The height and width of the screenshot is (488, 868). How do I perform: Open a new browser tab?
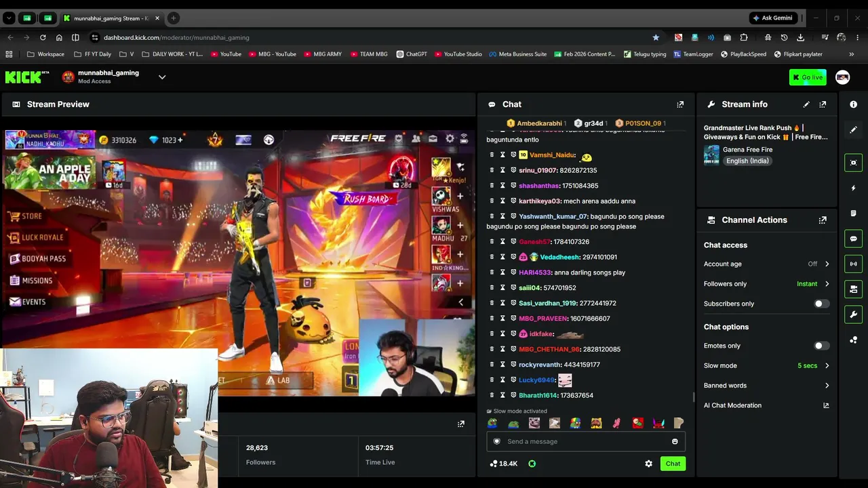pyautogui.click(x=174, y=18)
